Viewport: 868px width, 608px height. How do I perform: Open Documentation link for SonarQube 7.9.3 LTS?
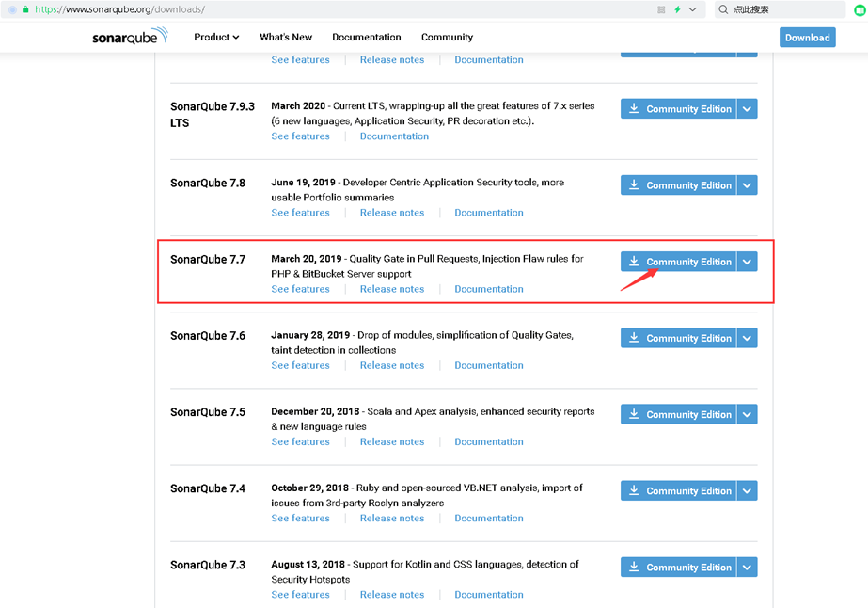pyautogui.click(x=394, y=136)
